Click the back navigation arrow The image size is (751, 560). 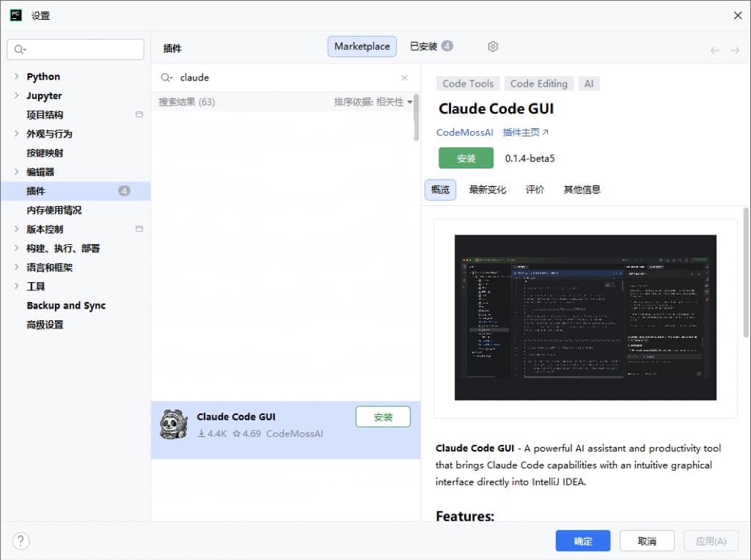(715, 50)
